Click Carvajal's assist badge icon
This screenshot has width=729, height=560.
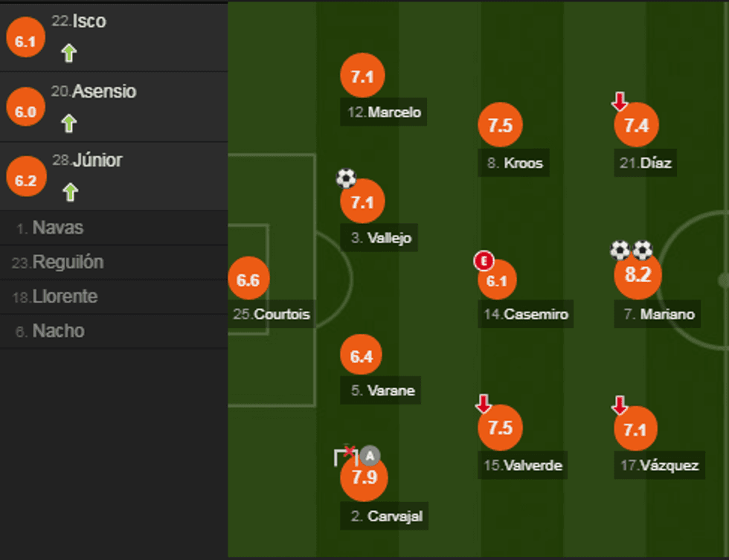pyautogui.click(x=370, y=456)
